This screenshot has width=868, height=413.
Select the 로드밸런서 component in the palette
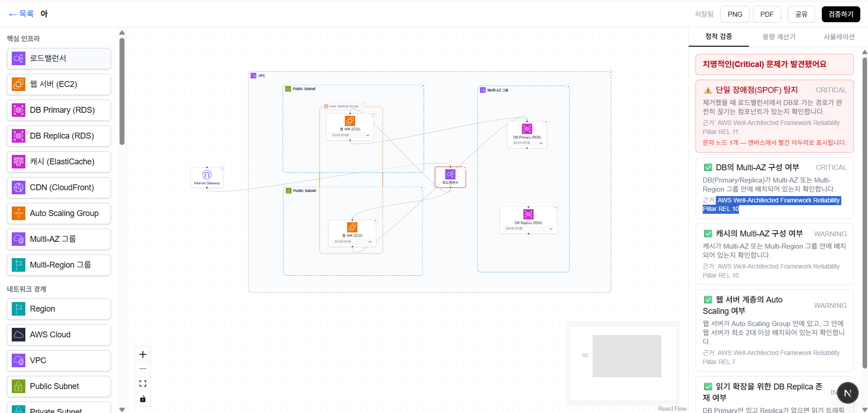pos(59,58)
